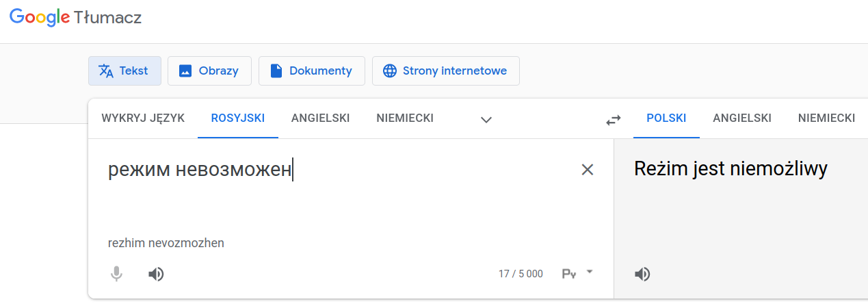Select ANGIELSKI as target language
The width and height of the screenshot is (868, 304).
point(742,118)
